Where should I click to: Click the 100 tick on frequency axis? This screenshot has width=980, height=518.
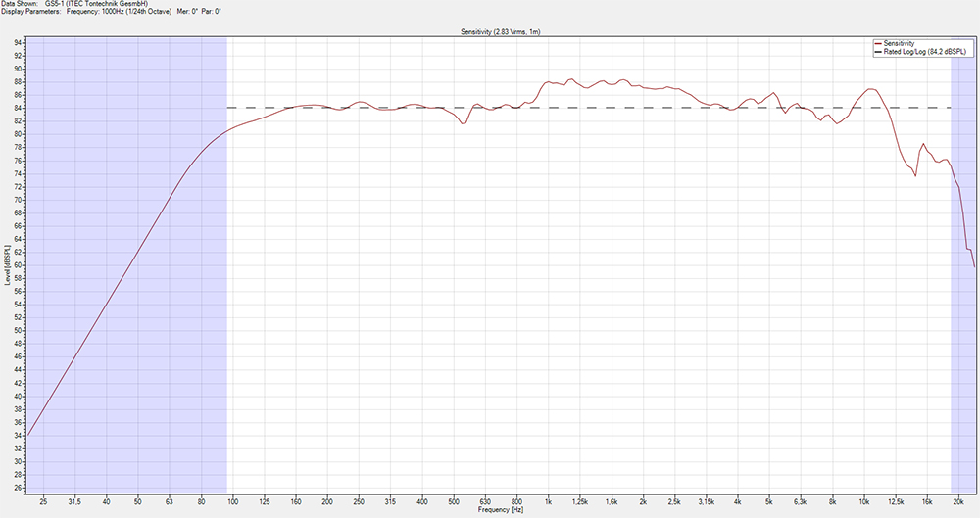point(233,500)
